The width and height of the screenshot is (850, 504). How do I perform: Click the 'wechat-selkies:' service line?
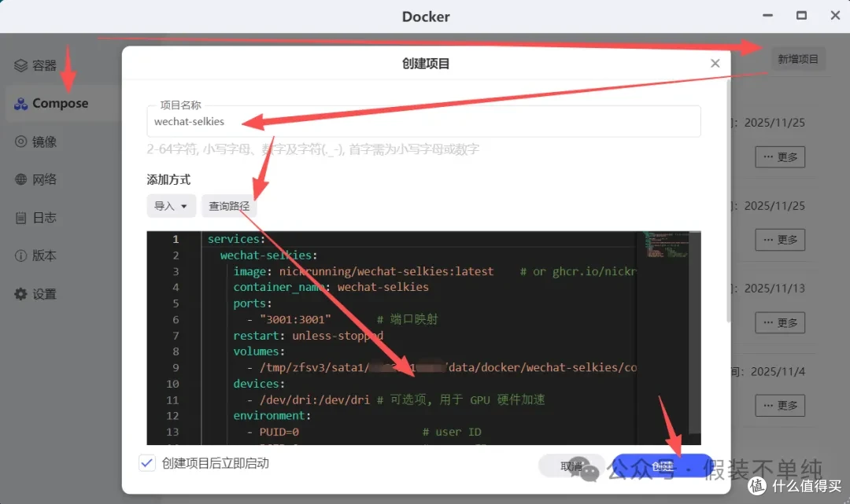pos(268,255)
